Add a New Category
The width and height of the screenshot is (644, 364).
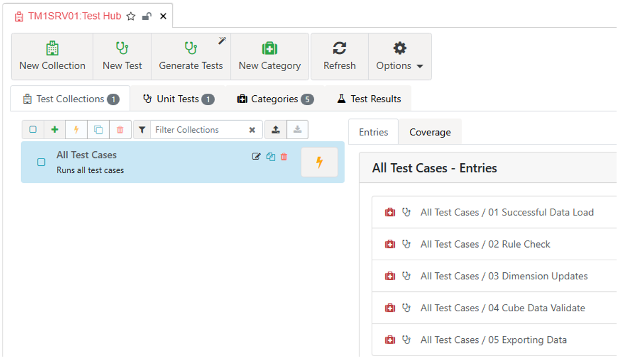coord(270,56)
